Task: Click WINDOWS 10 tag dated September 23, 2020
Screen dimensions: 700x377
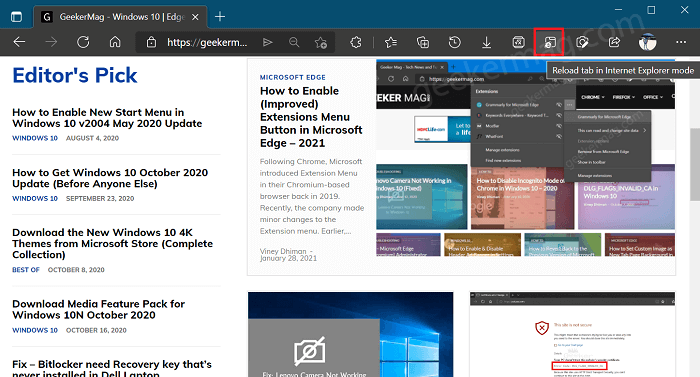Action: click(x=35, y=198)
